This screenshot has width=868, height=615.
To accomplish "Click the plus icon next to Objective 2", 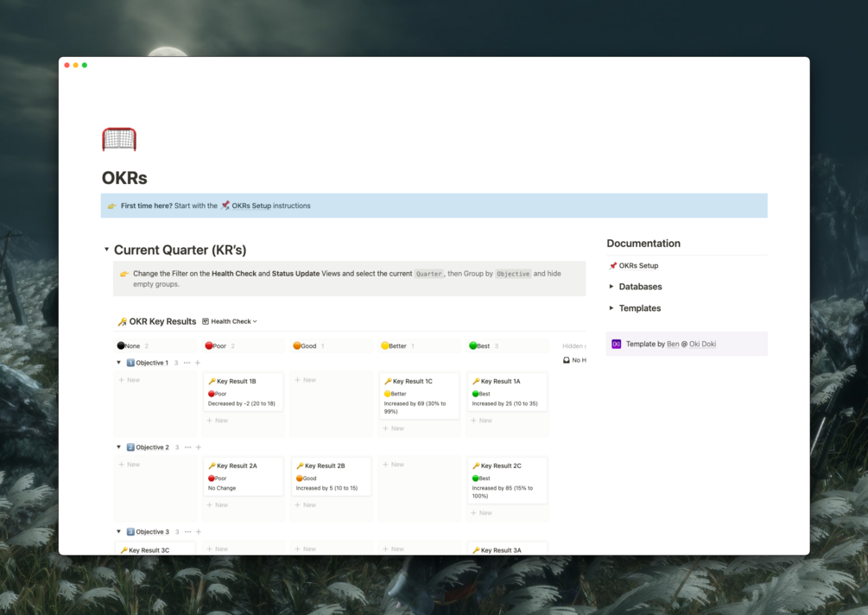I will click(x=199, y=447).
